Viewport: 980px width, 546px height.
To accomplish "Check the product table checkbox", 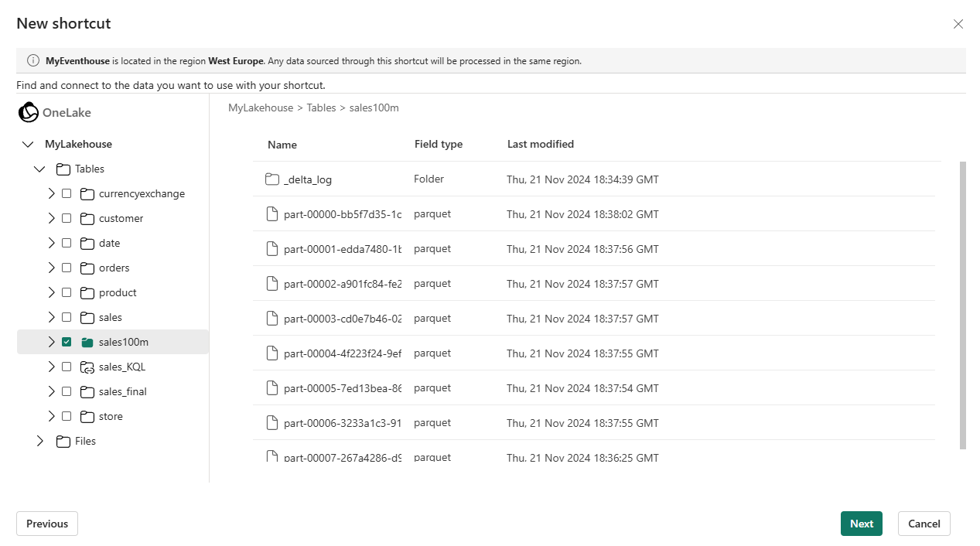I will (67, 292).
